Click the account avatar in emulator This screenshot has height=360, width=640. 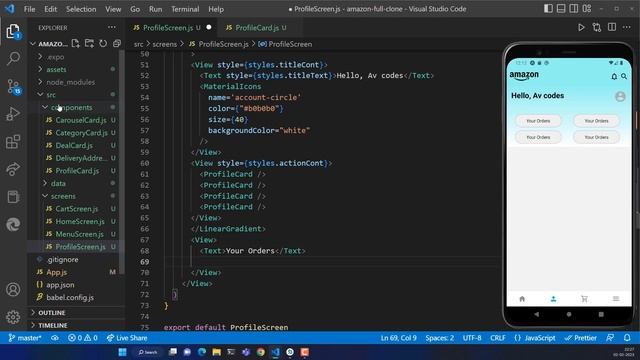click(x=620, y=96)
